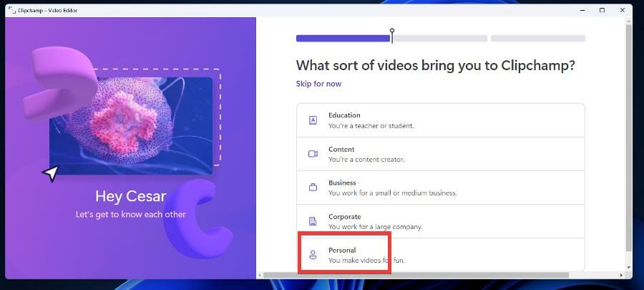Click the scroll down arrow
The height and width of the screenshot is (290, 644).
tap(628, 267)
